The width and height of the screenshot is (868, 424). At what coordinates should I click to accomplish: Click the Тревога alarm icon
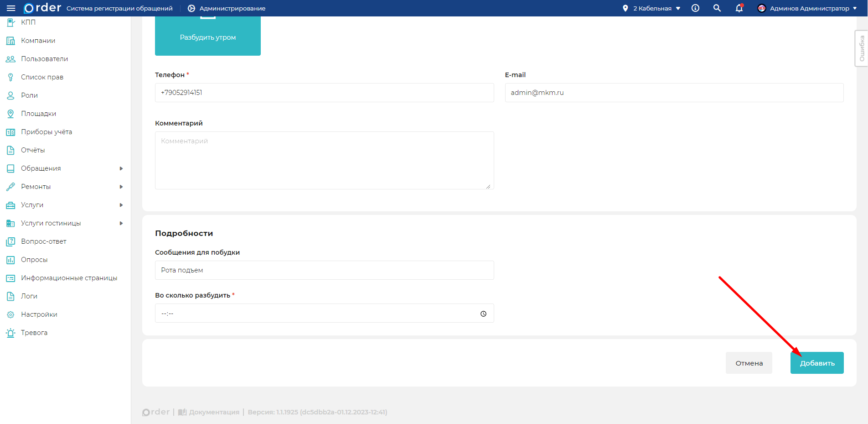pyautogui.click(x=10, y=333)
